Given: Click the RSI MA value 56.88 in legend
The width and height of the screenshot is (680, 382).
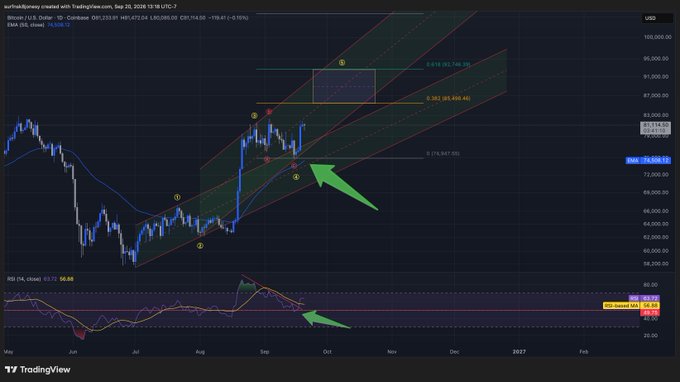Looking at the screenshot, I should 66,279.
